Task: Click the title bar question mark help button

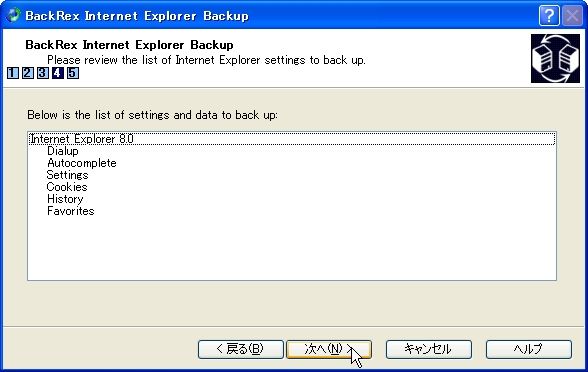Action: tap(549, 16)
